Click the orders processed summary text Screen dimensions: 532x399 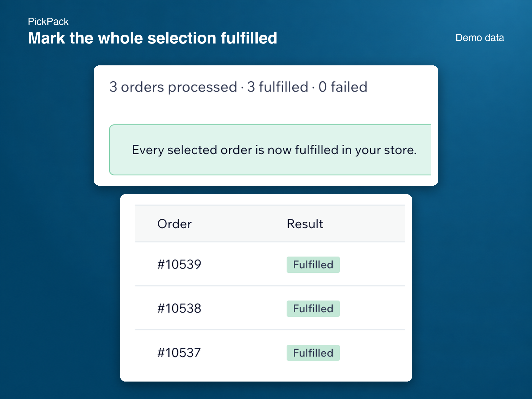click(238, 87)
